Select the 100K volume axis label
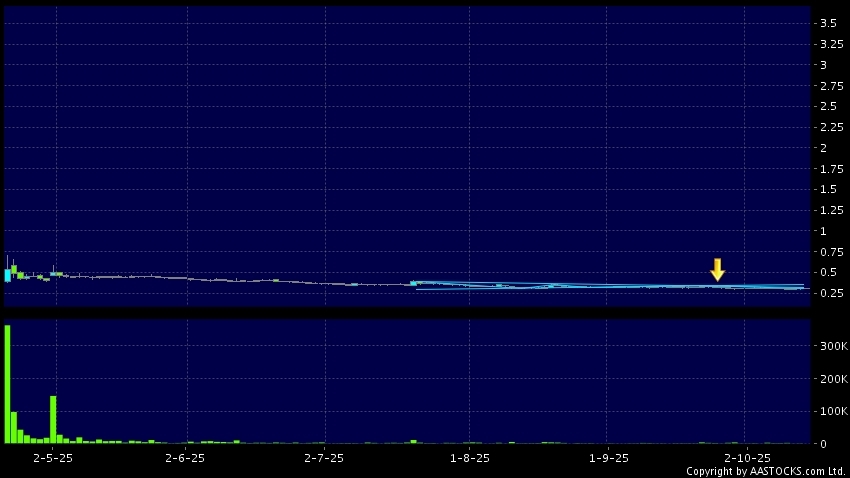Image resolution: width=850 pixels, height=478 pixels. [832, 411]
